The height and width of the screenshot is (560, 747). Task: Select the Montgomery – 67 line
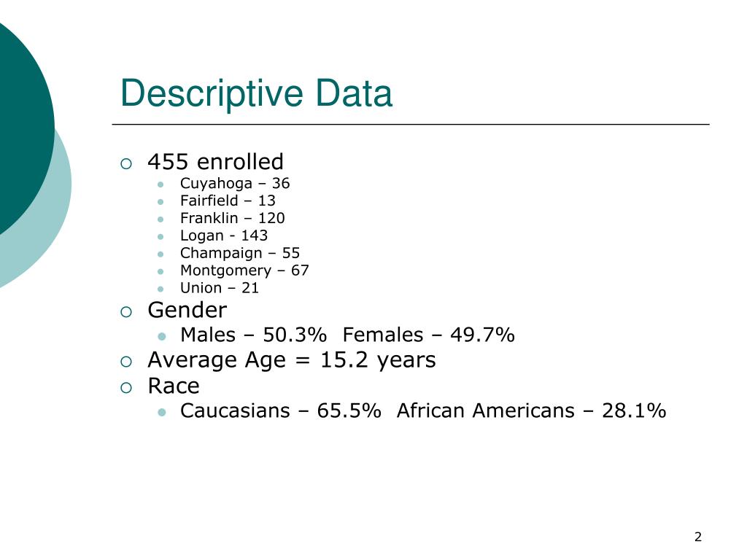(245, 271)
